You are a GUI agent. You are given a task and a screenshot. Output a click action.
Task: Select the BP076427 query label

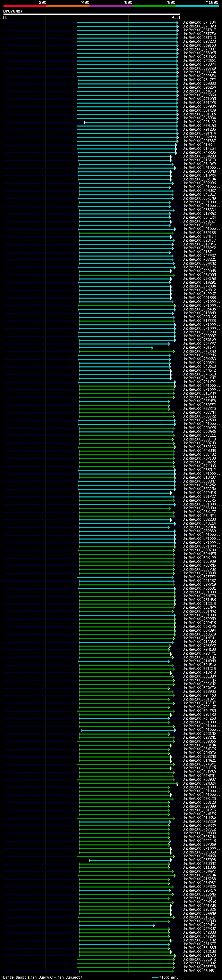tap(13, 11)
